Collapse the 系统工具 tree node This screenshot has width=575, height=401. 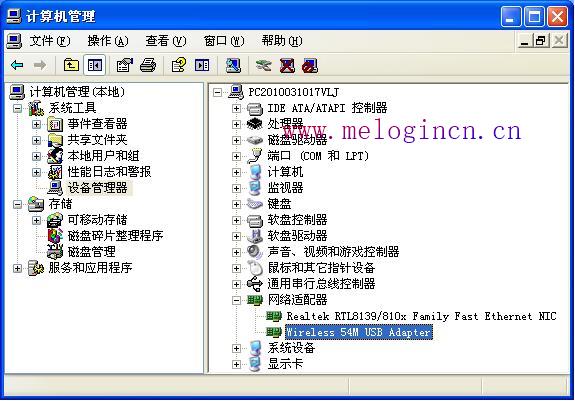18,108
